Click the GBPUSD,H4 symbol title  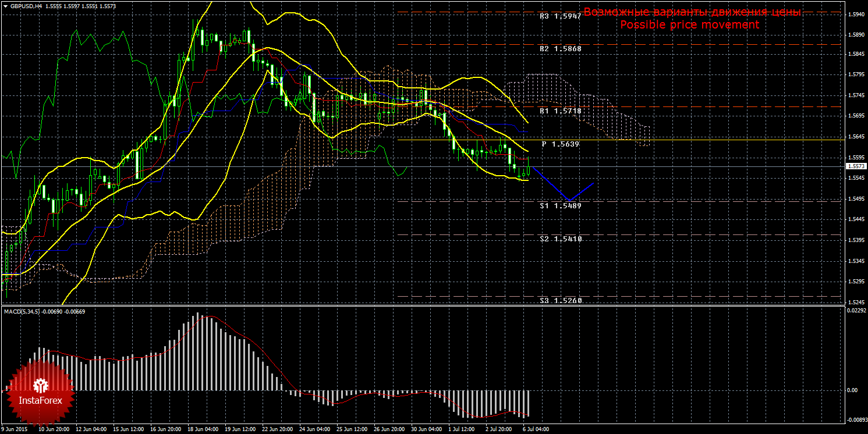tap(26, 6)
